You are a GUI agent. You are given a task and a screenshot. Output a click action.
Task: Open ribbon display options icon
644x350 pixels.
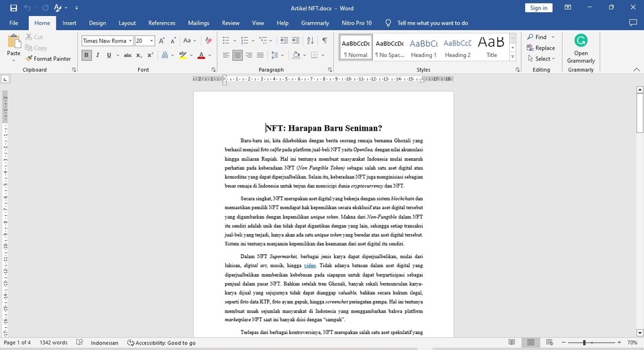[x=568, y=7]
